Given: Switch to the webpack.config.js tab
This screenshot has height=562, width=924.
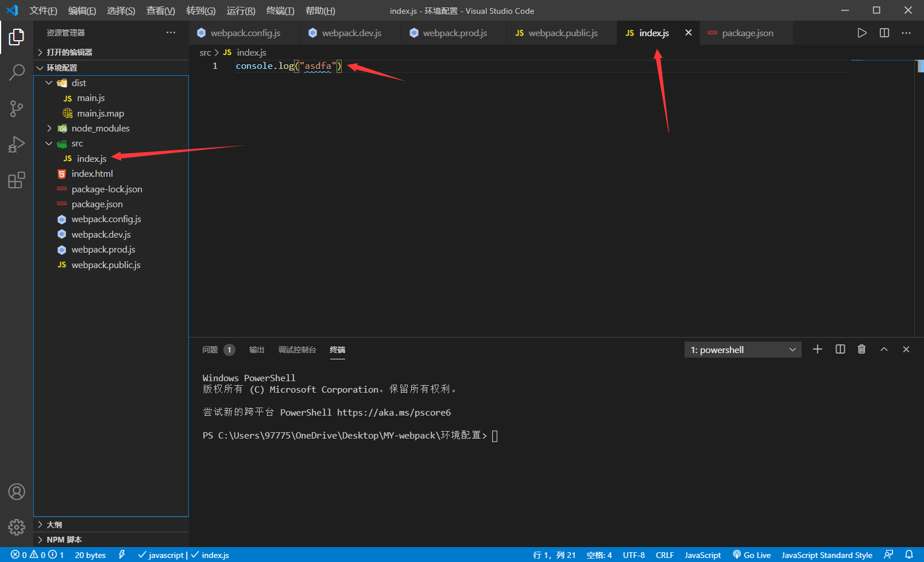Looking at the screenshot, I should (x=245, y=33).
